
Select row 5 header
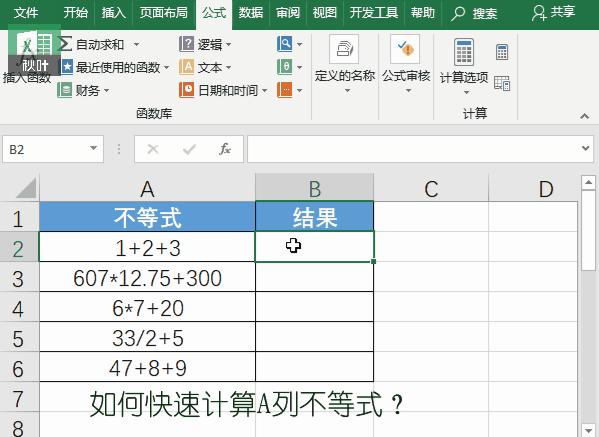(x=18, y=338)
